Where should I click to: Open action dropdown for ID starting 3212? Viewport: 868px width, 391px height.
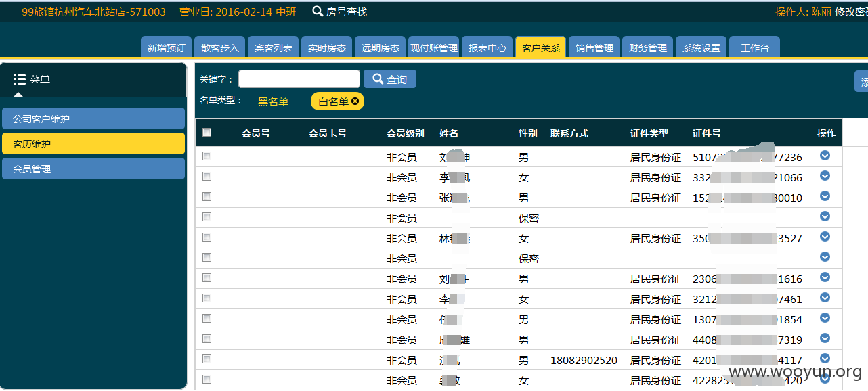(825, 298)
